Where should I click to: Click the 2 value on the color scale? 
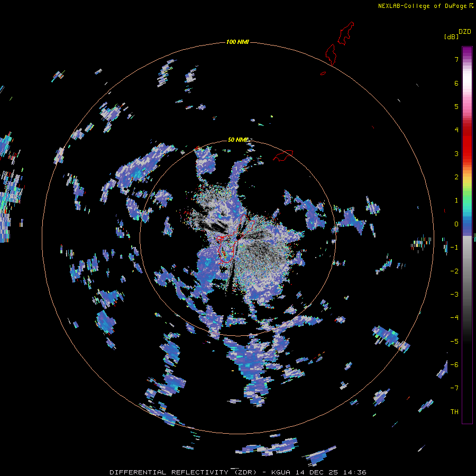point(456,177)
